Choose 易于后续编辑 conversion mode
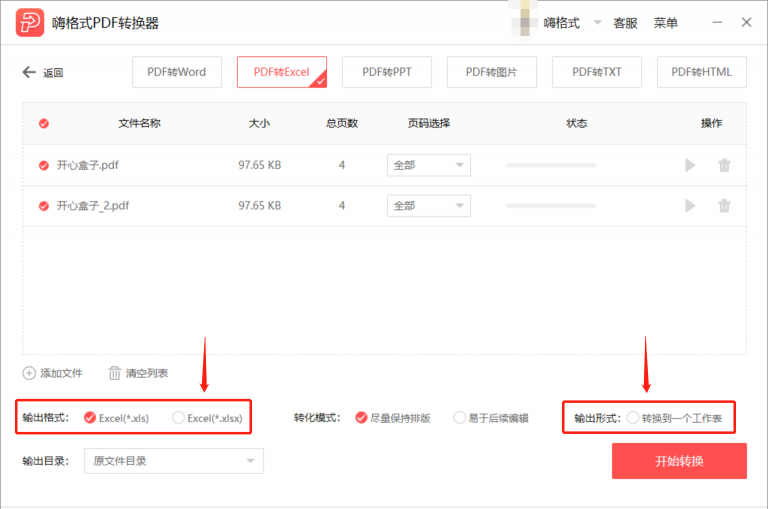The width and height of the screenshot is (768, 509). 459,417
